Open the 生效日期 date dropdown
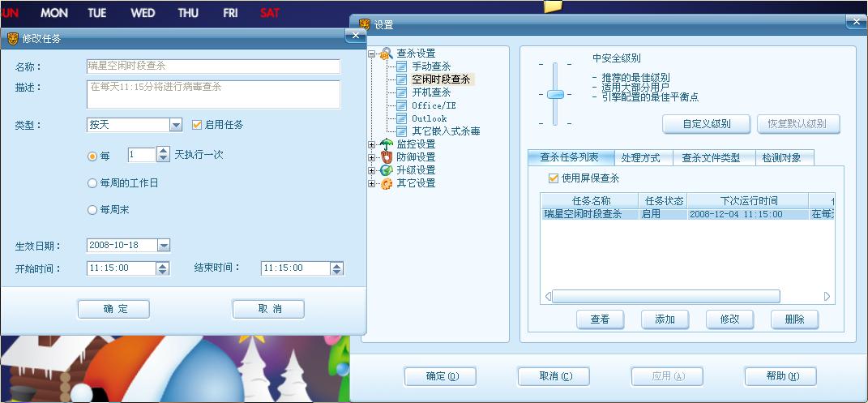This screenshot has height=403, width=868. point(164,245)
